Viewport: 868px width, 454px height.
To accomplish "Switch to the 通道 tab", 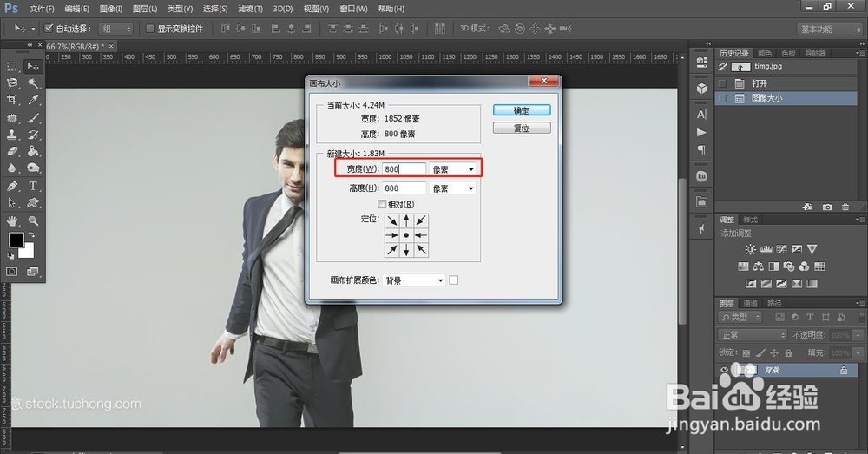I will coord(750,304).
